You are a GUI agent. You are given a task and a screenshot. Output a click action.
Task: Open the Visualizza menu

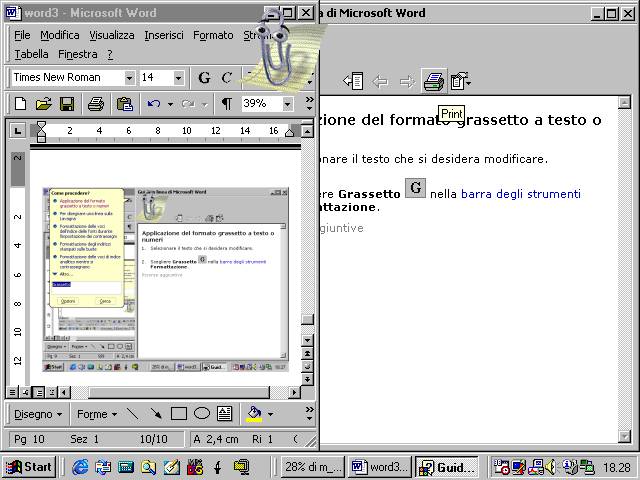(112, 36)
